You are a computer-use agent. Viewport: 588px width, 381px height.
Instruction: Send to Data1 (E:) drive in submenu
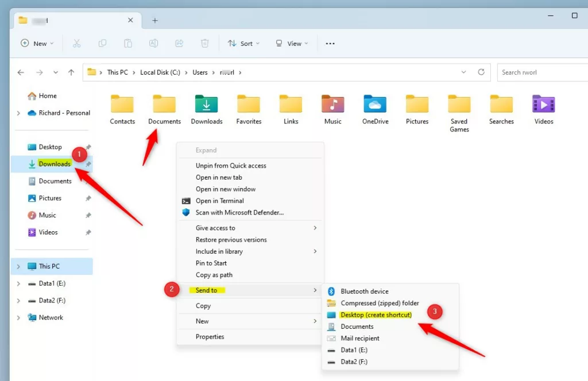[x=390, y=350]
